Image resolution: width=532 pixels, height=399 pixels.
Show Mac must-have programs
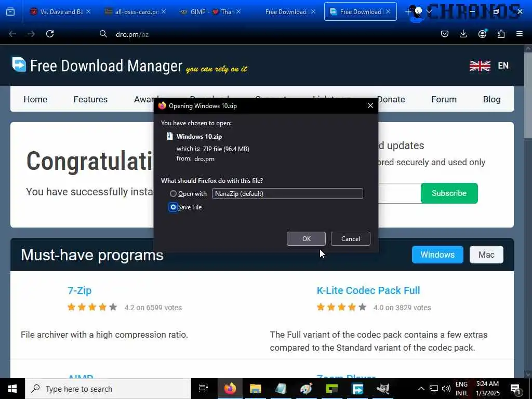tap(486, 255)
